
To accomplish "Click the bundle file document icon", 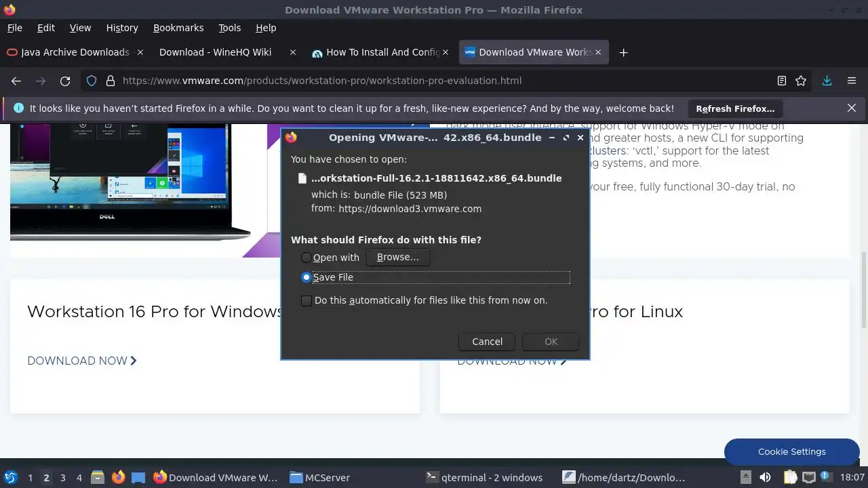I will [x=302, y=178].
